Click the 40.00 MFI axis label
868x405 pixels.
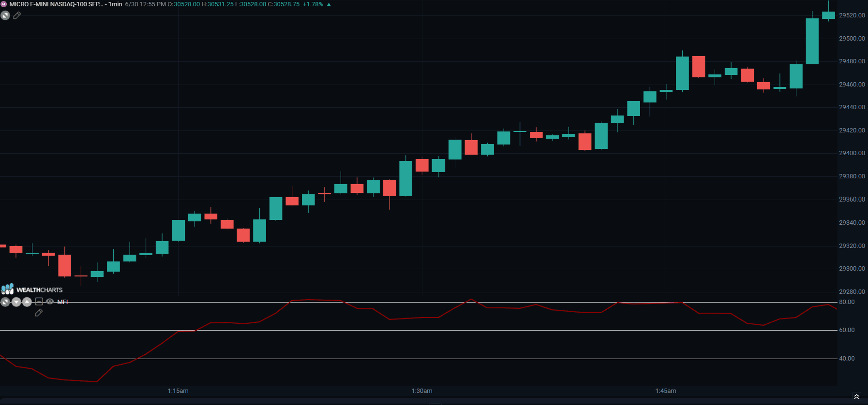(847, 359)
